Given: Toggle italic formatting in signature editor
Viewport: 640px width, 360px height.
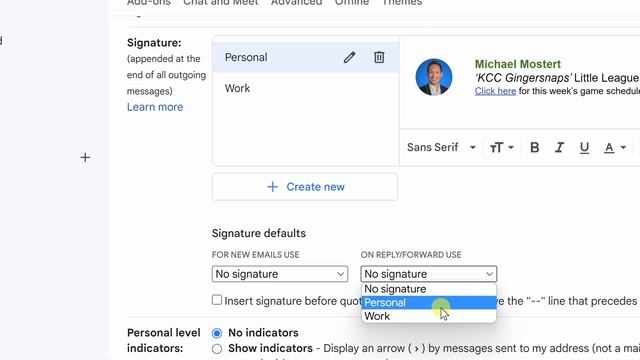Looking at the screenshot, I should click(559, 147).
